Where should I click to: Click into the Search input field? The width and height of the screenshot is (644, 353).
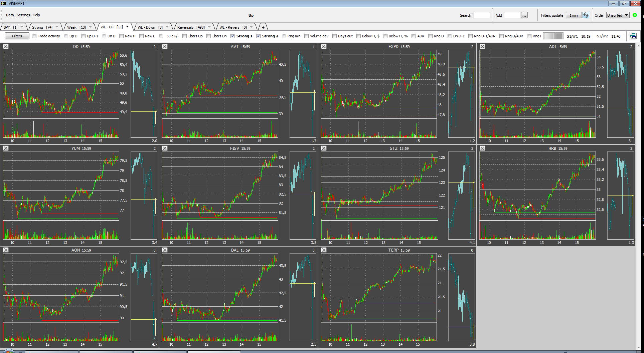click(x=482, y=15)
